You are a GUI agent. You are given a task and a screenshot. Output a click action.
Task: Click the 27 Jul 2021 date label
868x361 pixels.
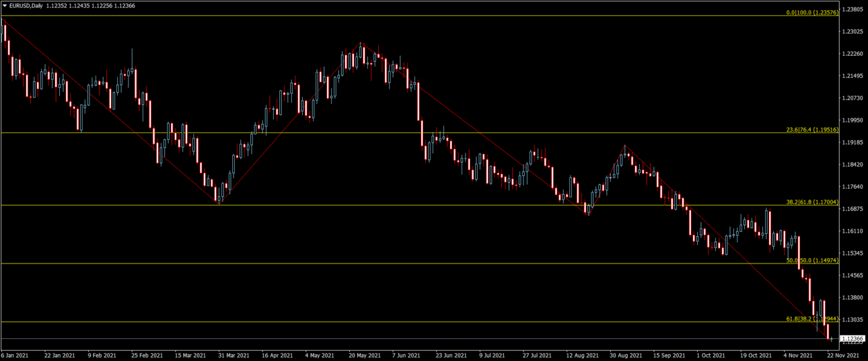tap(538, 355)
